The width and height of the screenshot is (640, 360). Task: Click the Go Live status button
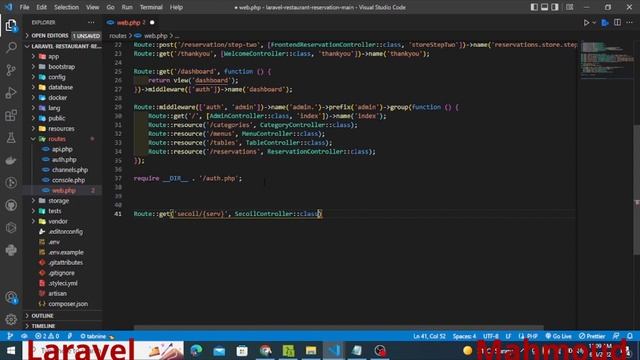[x=558, y=336]
